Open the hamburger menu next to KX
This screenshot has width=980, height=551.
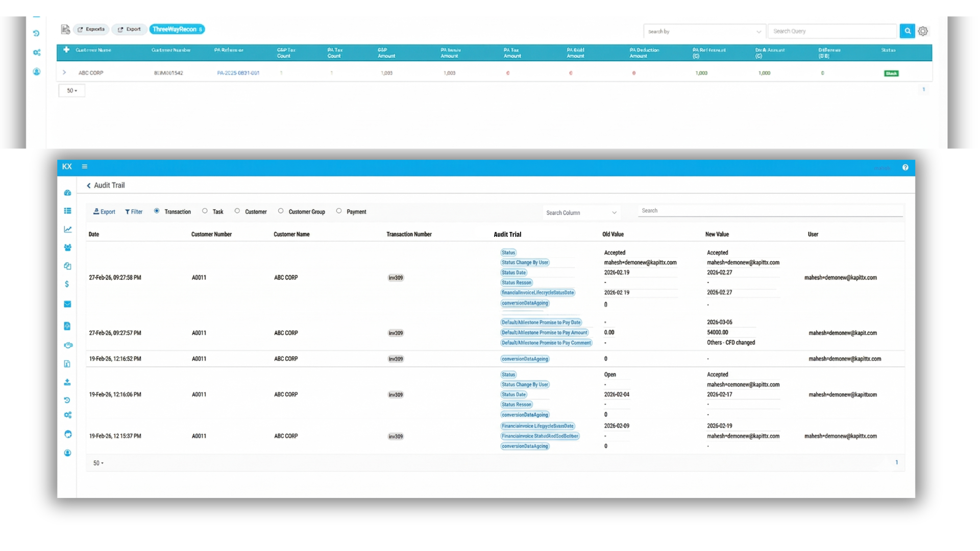point(85,166)
